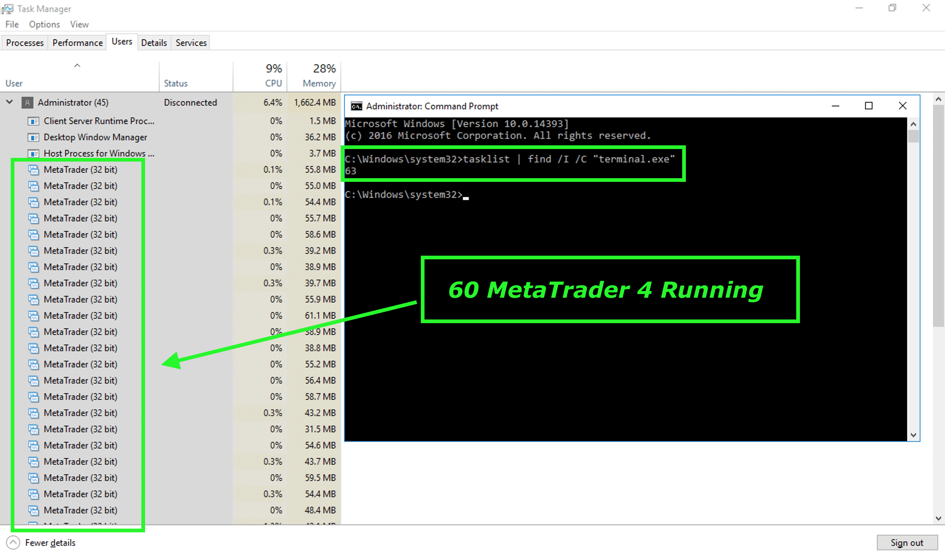Click the MetaTrader icon in the 38.8 MB row
The image size is (945, 560).
pos(34,348)
